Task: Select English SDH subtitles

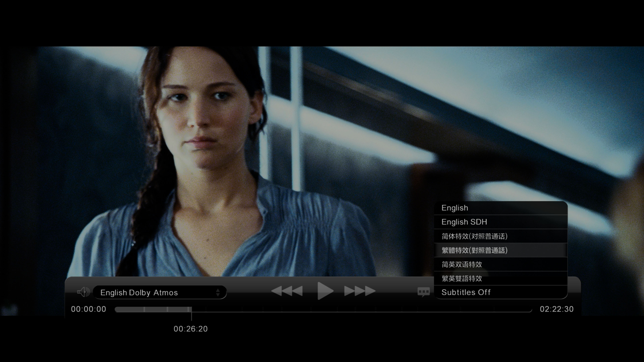Action: click(x=501, y=222)
